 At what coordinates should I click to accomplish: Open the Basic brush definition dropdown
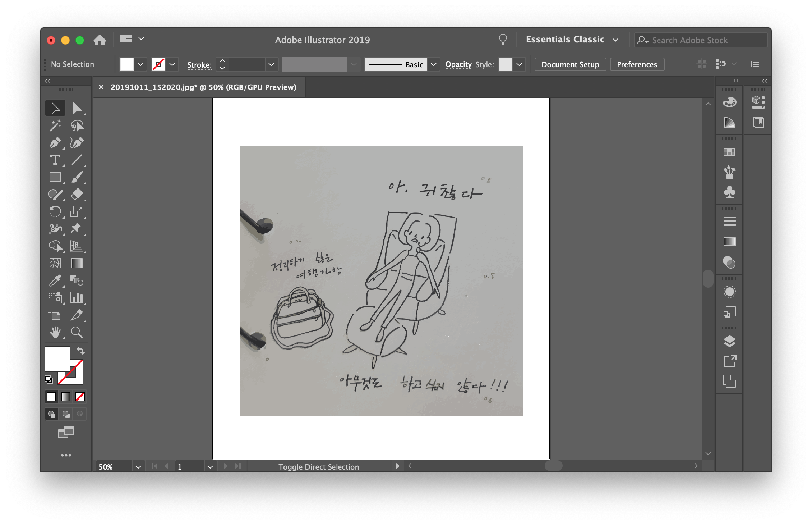(434, 65)
